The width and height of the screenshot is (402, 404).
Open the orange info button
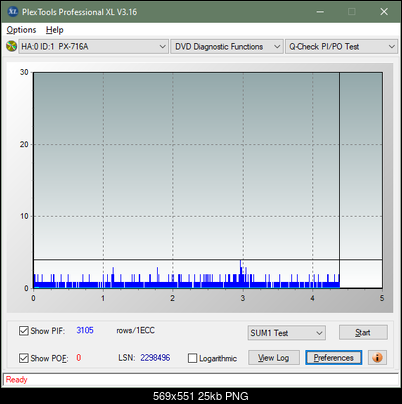click(377, 358)
